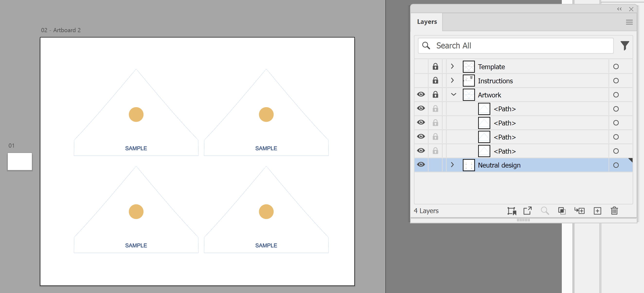Unlock the Instructions layer

[x=435, y=81]
